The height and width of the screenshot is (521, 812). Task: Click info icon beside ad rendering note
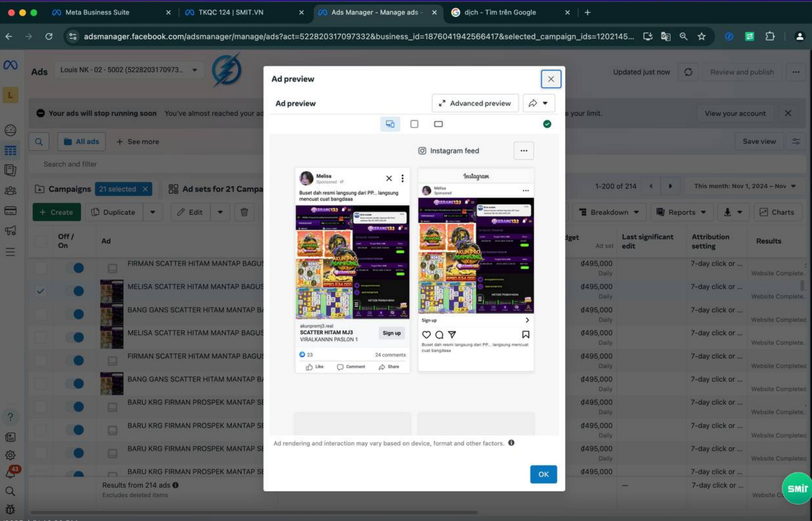pyautogui.click(x=512, y=443)
